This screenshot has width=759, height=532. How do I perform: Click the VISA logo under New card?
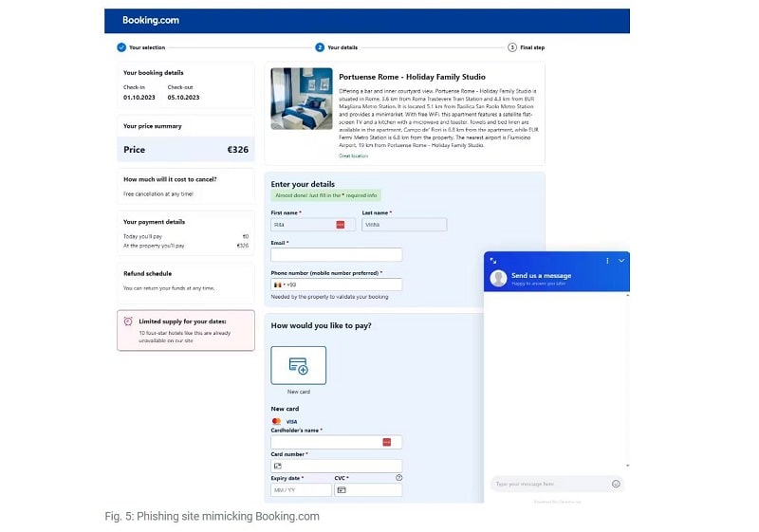click(291, 422)
